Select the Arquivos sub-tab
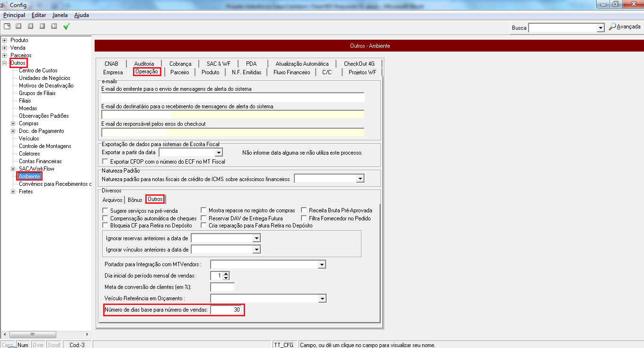This screenshot has width=644, height=348. click(113, 200)
